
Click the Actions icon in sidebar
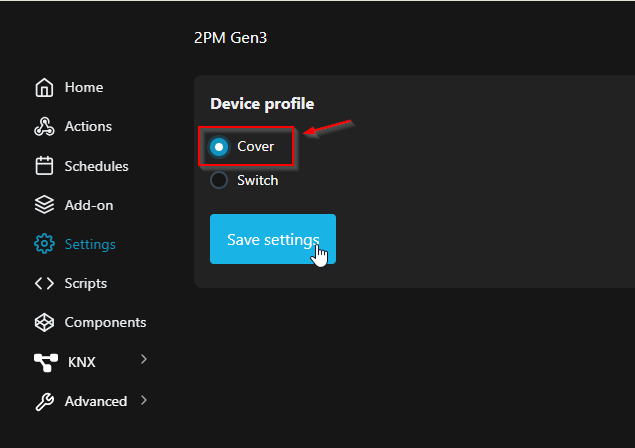[44, 127]
